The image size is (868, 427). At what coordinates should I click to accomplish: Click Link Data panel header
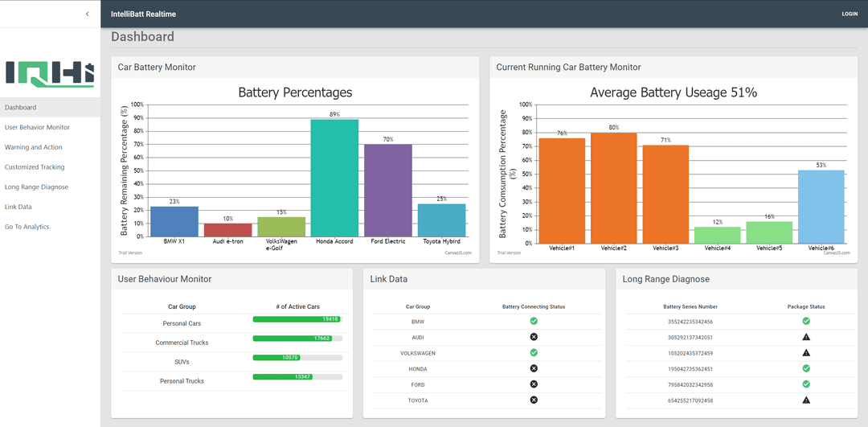click(x=484, y=279)
